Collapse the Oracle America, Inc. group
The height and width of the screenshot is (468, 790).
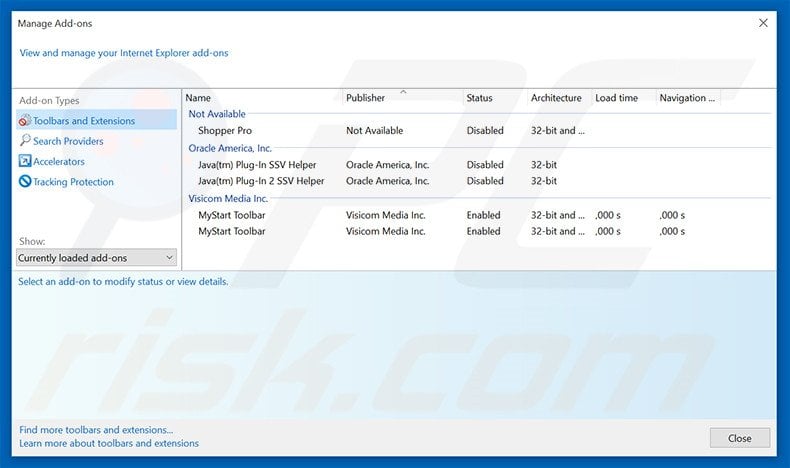click(230, 148)
